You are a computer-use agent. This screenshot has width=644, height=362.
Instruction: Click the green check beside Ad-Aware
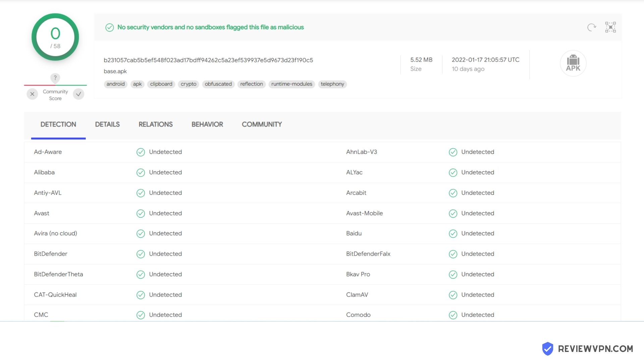(141, 152)
